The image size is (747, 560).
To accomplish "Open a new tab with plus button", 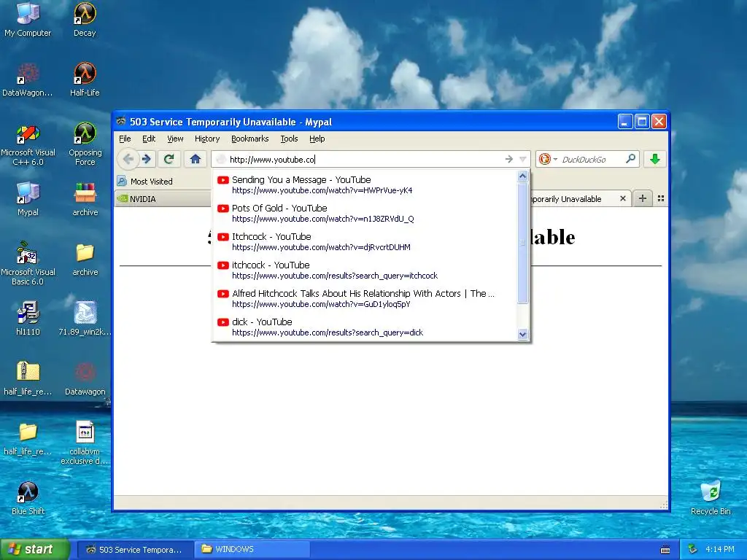I will click(642, 198).
